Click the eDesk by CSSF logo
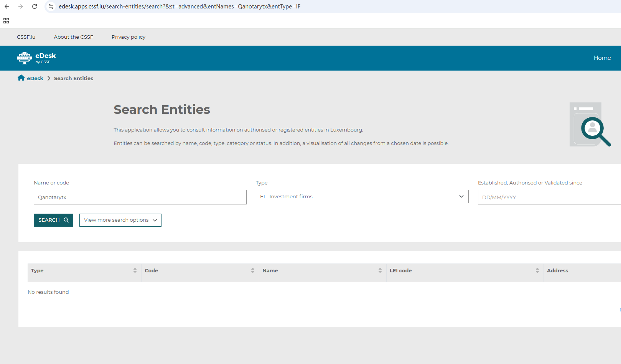Viewport: 621px width, 364px height. coord(36,58)
